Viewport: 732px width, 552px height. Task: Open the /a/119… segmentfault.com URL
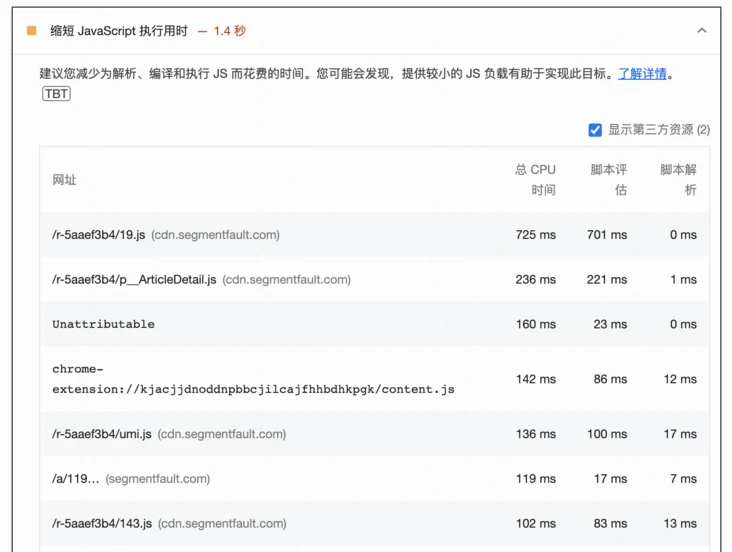pyautogui.click(x=76, y=479)
